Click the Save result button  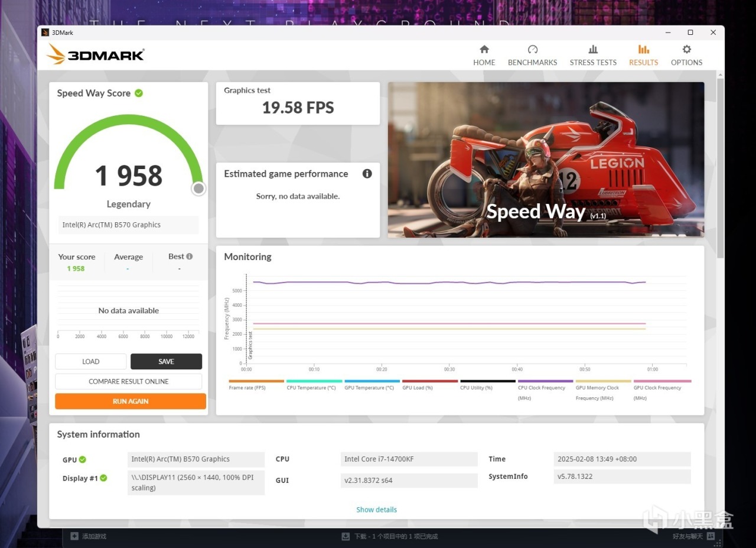pos(166,361)
